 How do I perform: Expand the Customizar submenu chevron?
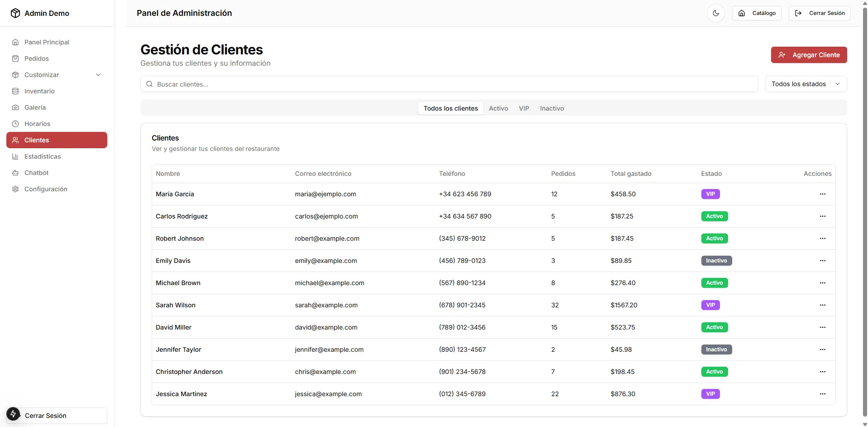pos(98,75)
